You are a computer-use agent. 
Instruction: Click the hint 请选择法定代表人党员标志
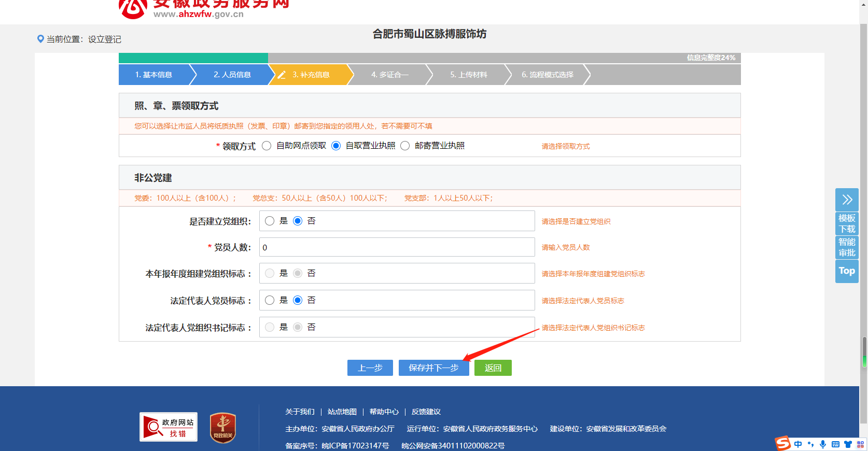583,301
